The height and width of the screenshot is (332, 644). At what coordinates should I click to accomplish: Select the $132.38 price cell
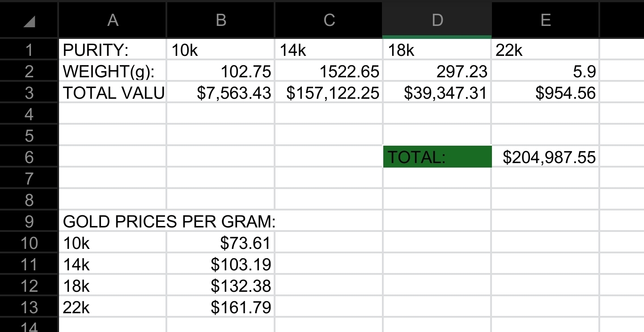(x=220, y=286)
